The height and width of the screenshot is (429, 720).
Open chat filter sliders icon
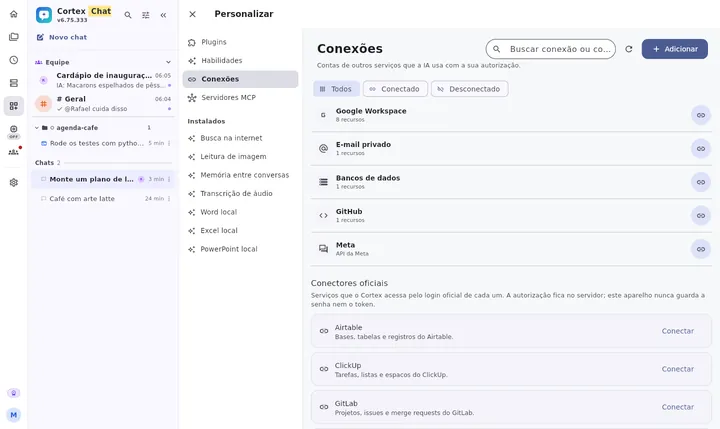146,15
